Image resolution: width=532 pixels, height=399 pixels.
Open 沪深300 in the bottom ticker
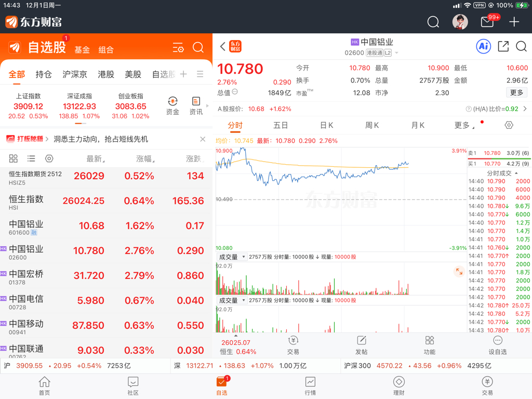tap(418, 366)
